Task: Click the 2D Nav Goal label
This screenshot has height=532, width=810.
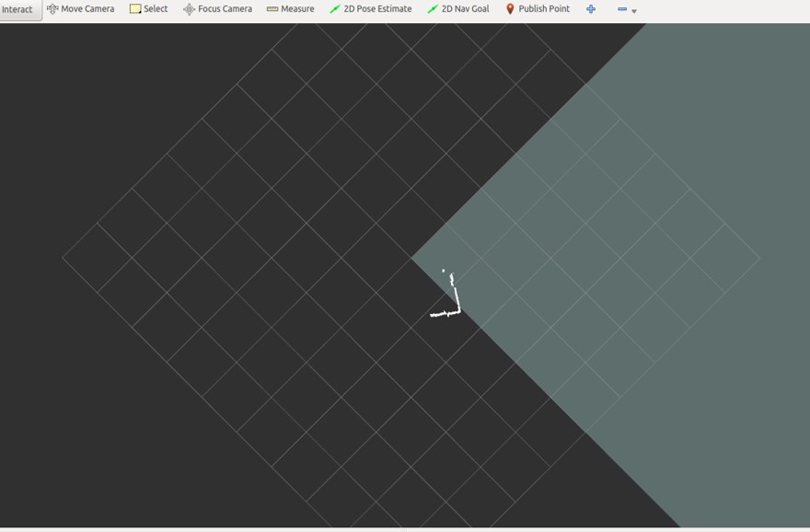Action: tap(465, 9)
